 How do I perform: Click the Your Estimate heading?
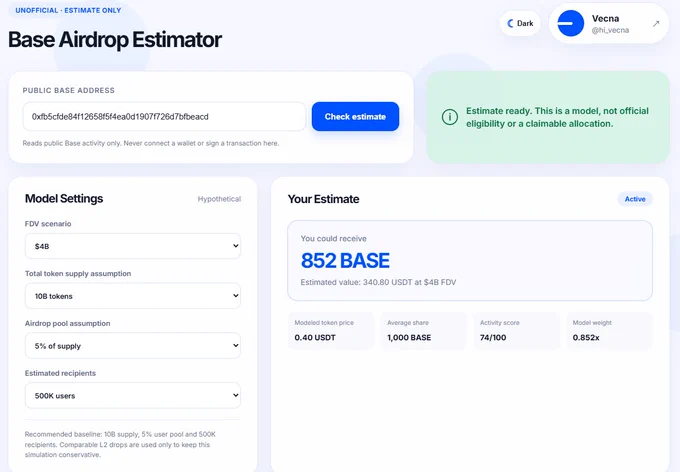pos(324,199)
